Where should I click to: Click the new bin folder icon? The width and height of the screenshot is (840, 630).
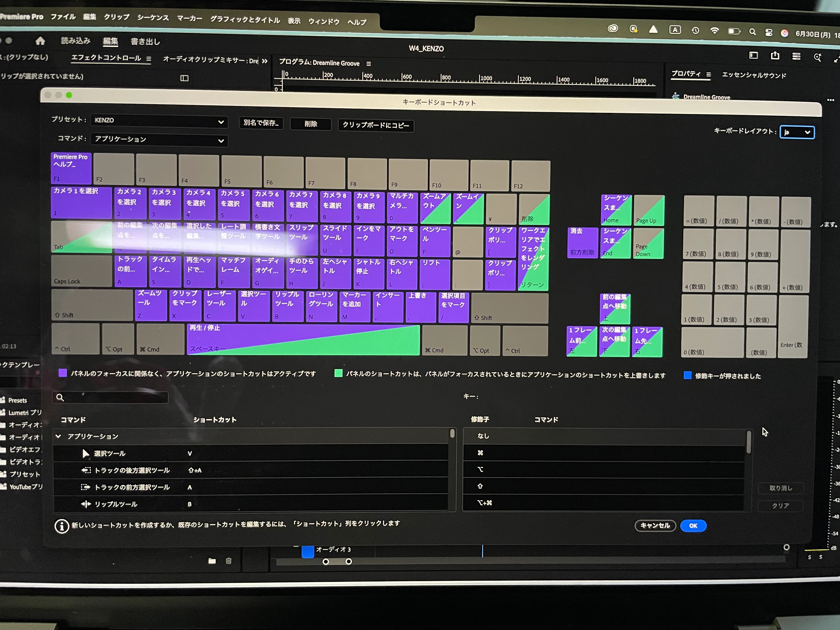(212, 561)
